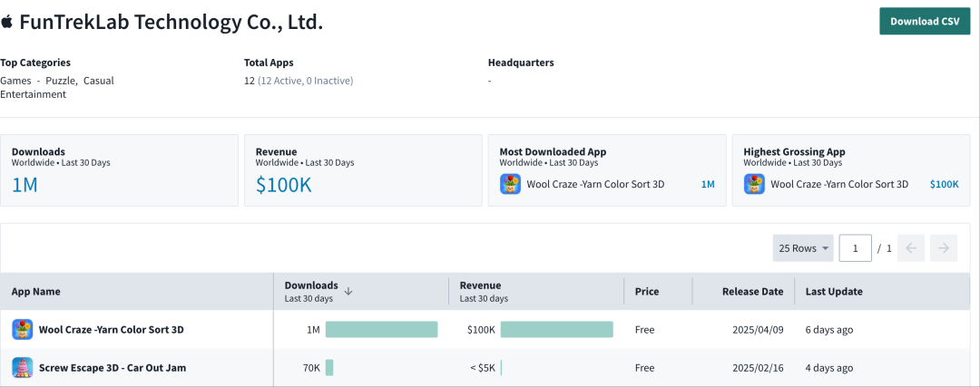Open the 25 Rows dropdown

click(803, 248)
